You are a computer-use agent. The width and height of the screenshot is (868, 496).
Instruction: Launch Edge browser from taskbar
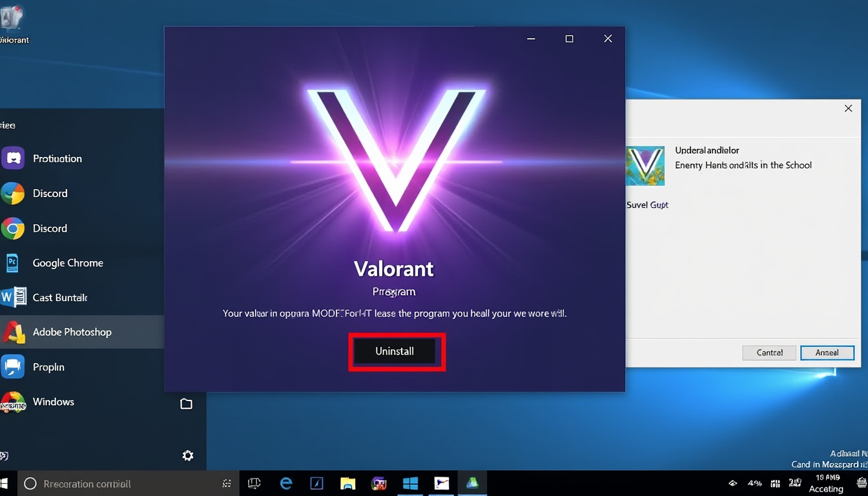coord(286,483)
